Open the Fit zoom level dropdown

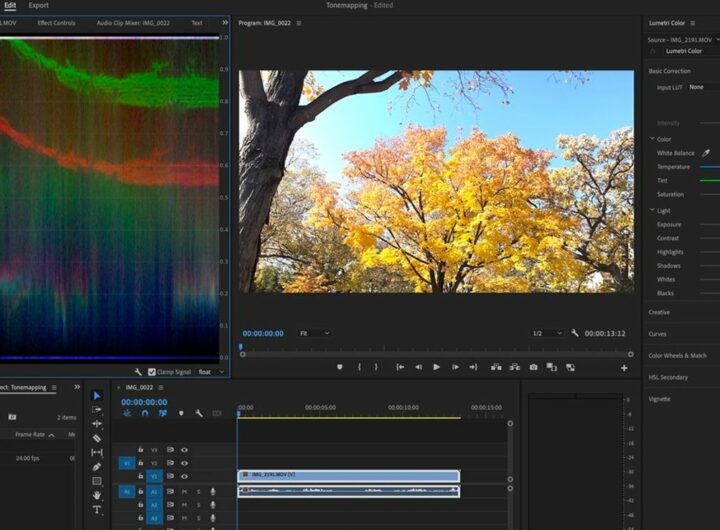(x=314, y=333)
